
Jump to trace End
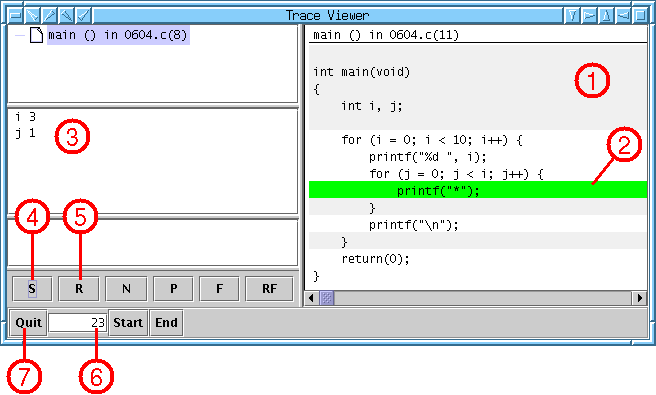(x=166, y=323)
